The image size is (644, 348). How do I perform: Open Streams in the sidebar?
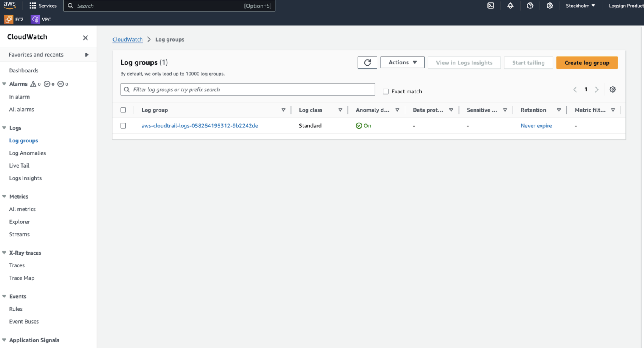19,235
